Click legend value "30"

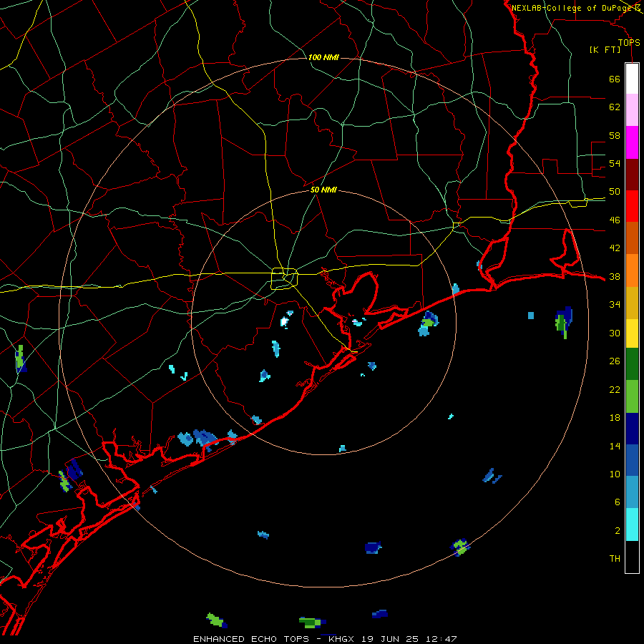[615, 333]
